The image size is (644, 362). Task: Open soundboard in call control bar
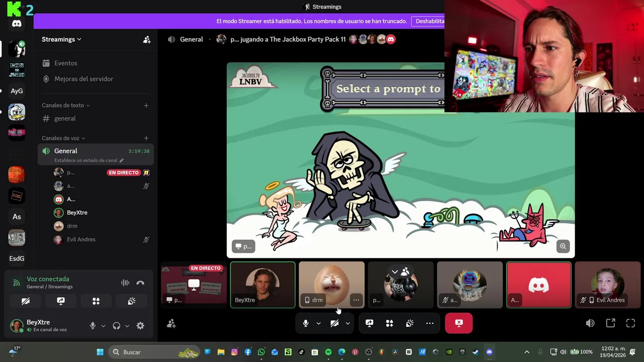(410, 323)
